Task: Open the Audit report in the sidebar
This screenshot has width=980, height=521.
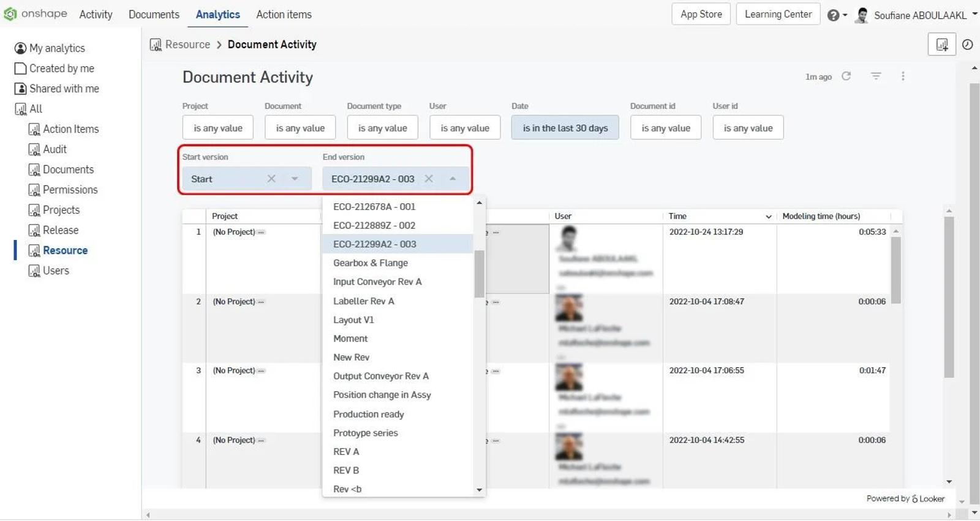Action: click(55, 149)
